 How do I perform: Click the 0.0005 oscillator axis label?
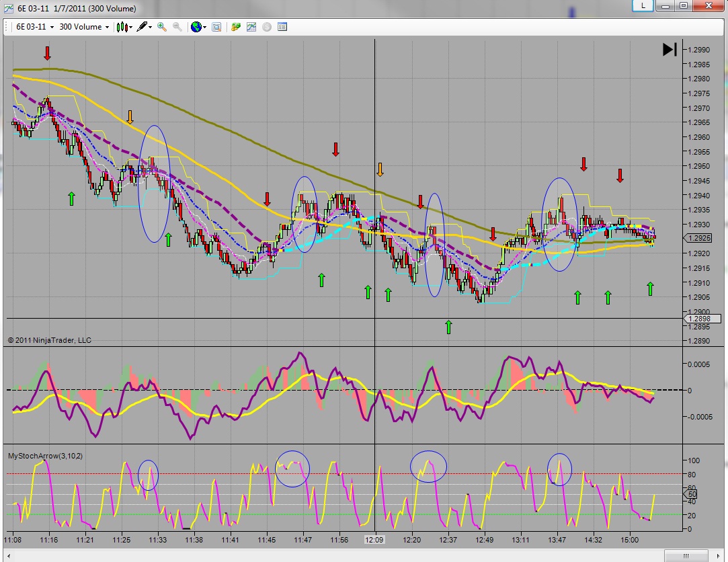[698, 364]
